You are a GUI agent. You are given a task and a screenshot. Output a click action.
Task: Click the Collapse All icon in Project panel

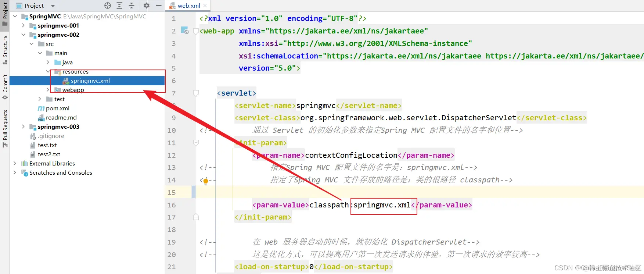132,6
